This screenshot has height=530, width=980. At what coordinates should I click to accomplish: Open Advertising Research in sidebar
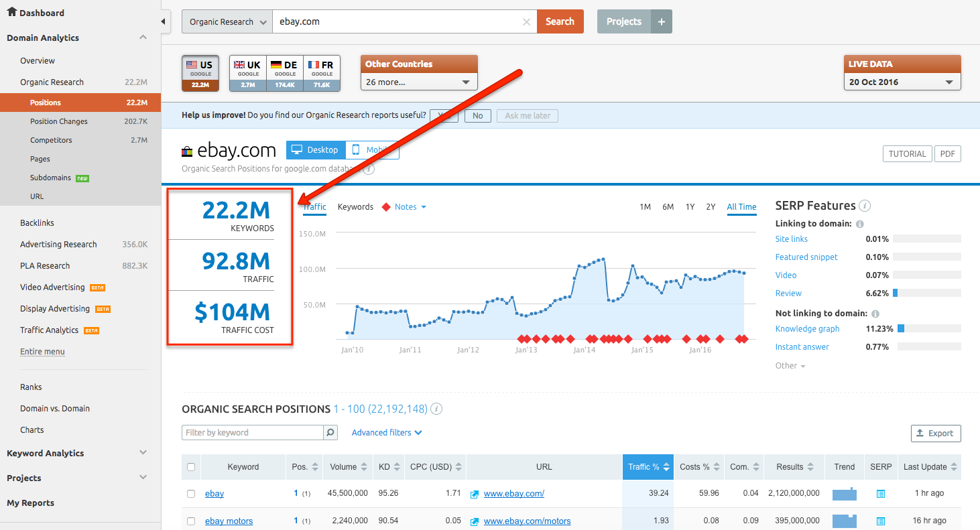(x=58, y=244)
